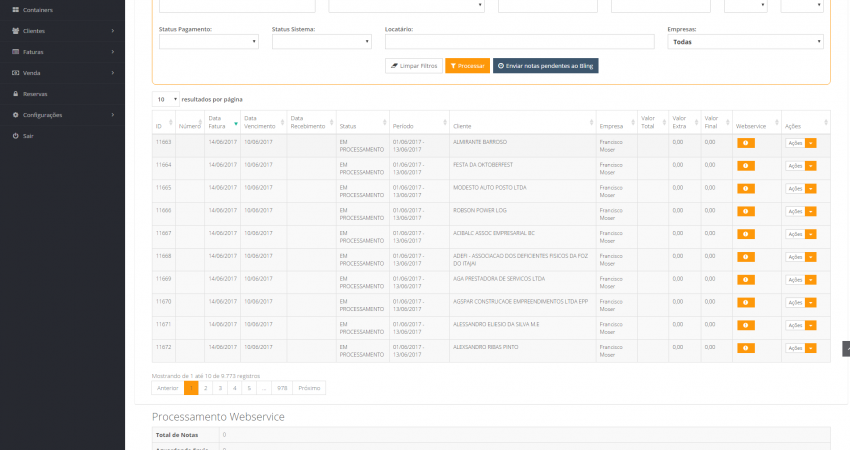Open Ações dropdown arrow for FESTA DA OKTOBERFEST
This screenshot has height=450, width=850.
tap(811, 165)
